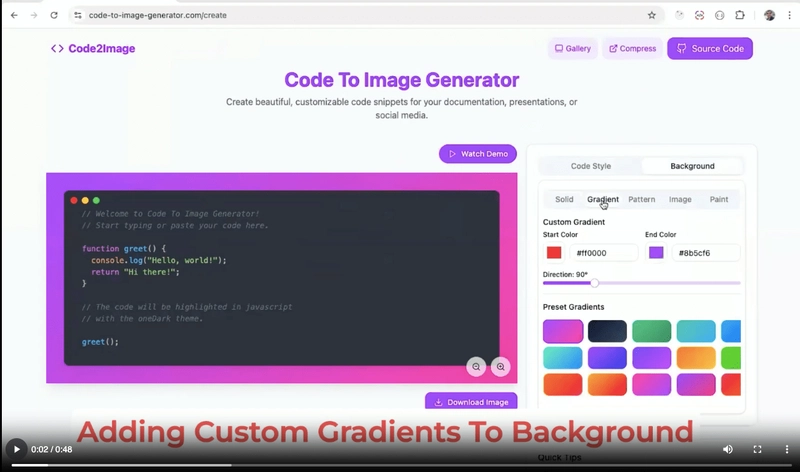
Task: Open the purple End Color swatch
Action: (656, 253)
